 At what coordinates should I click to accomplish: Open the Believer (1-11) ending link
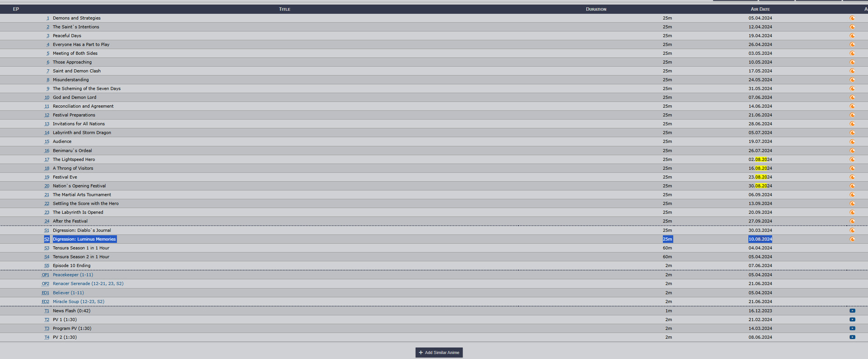[x=68, y=293]
